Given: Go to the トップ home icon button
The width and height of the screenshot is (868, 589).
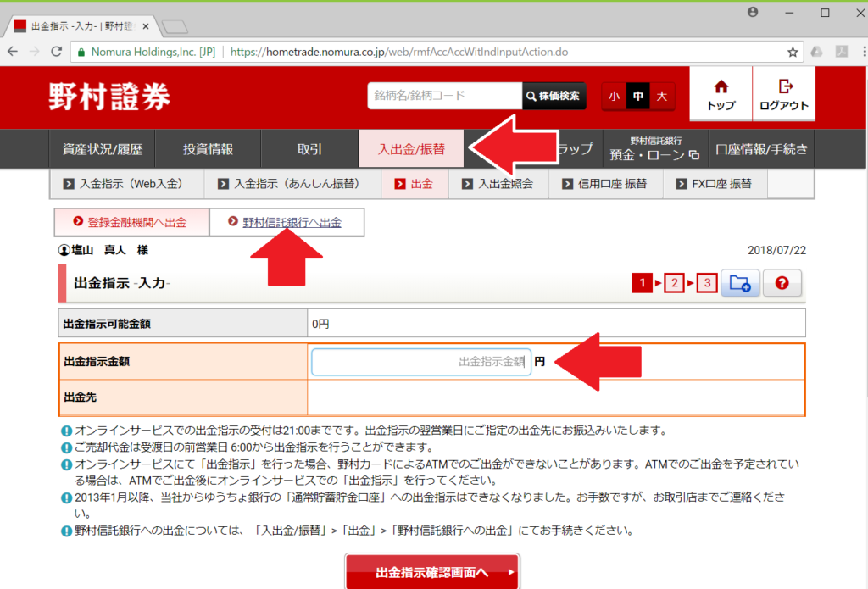Looking at the screenshot, I should click(x=721, y=94).
